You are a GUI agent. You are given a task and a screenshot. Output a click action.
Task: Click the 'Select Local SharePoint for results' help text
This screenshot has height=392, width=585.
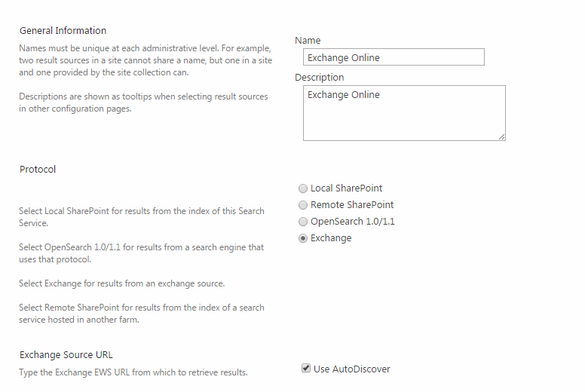click(x=141, y=217)
